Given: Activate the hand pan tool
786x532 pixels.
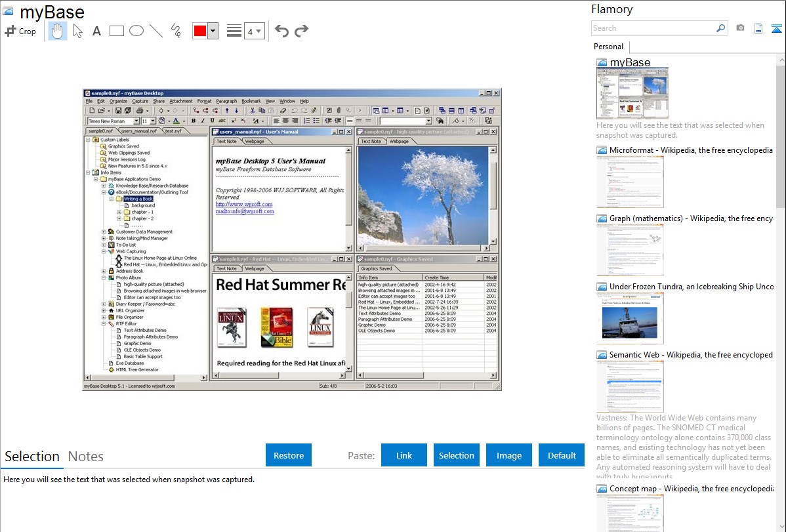Looking at the screenshot, I should (57, 31).
